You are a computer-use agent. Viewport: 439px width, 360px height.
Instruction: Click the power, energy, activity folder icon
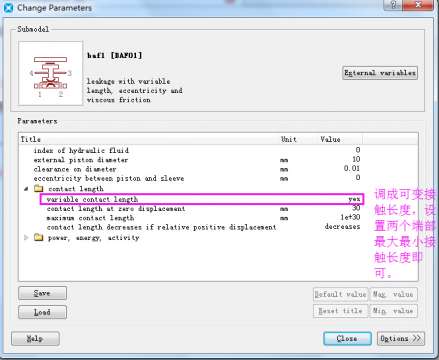point(39,237)
